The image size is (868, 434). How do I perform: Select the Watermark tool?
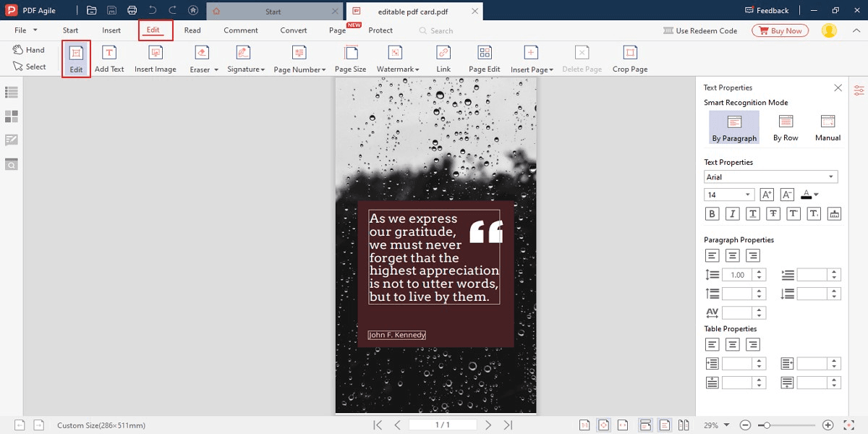[x=395, y=59]
